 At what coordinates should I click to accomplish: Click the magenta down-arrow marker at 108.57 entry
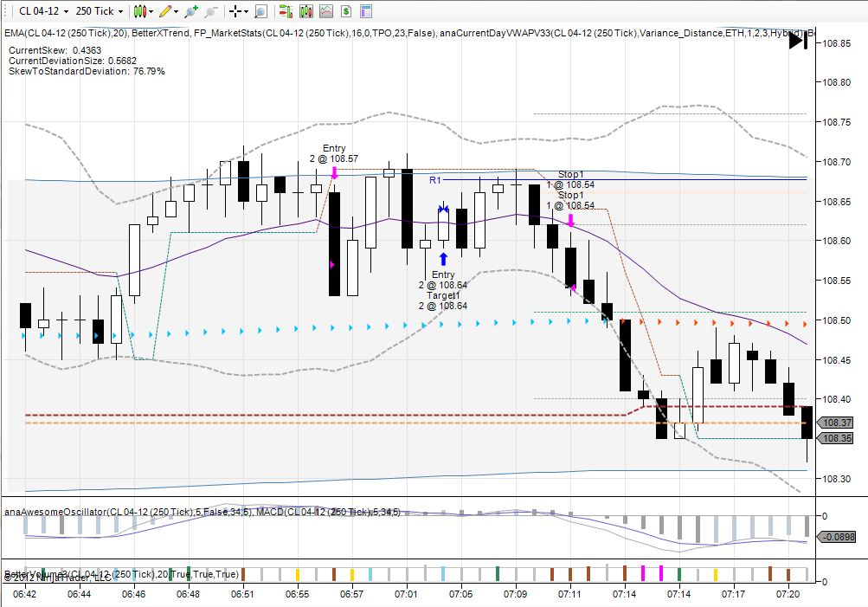[334, 172]
